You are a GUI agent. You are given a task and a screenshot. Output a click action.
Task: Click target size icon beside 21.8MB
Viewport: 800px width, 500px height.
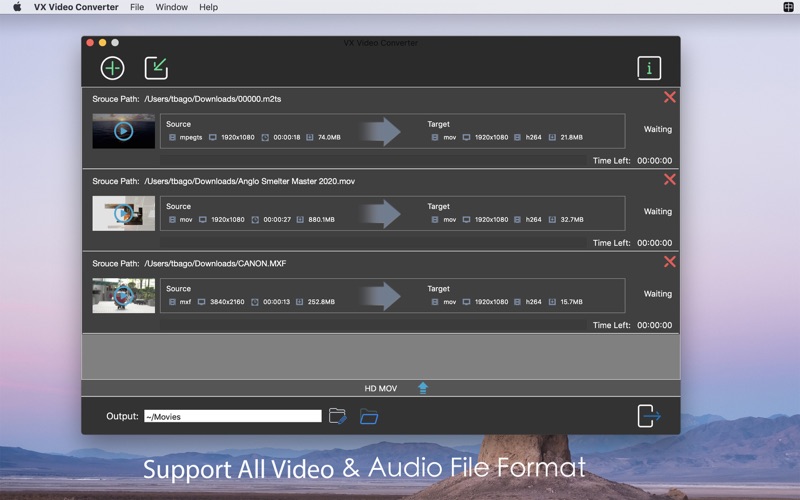[x=552, y=137]
